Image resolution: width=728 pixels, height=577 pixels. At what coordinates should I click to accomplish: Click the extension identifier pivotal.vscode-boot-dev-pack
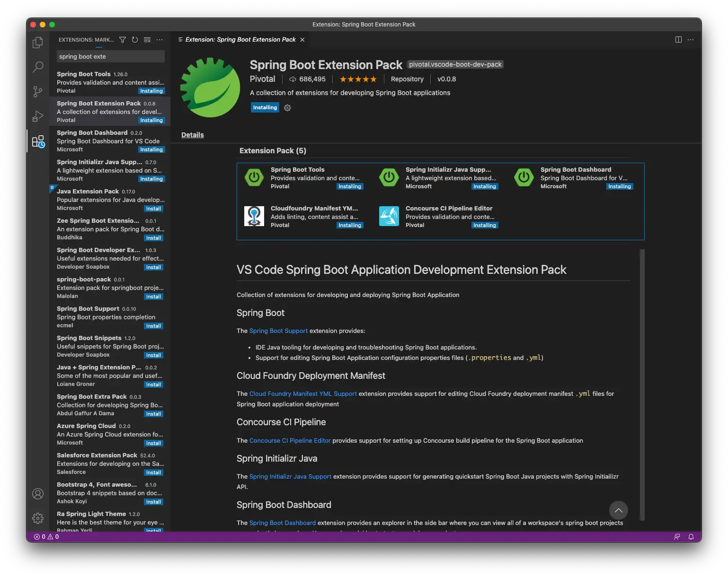point(455,64)
